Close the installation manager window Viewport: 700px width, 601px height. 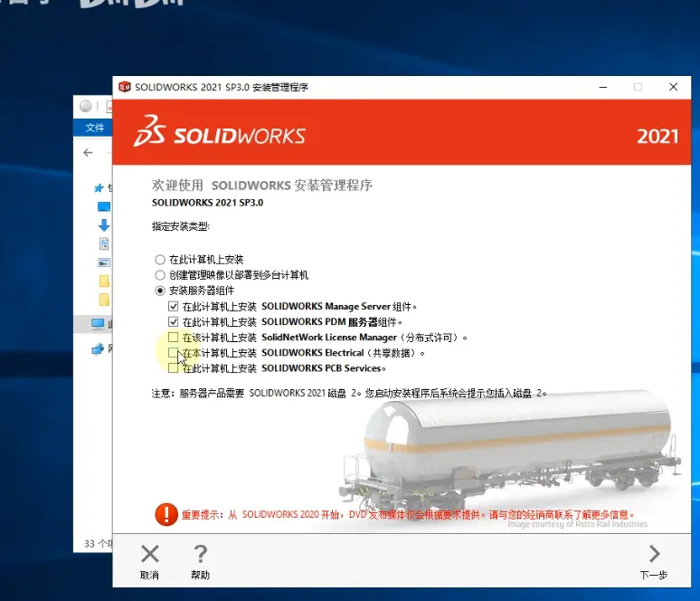[x=673, y=87]
